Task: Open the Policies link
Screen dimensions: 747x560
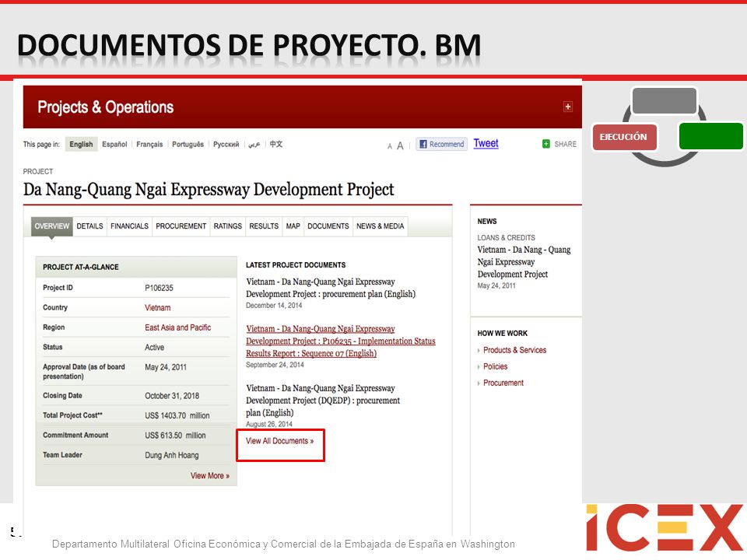Action: [495, 366]
